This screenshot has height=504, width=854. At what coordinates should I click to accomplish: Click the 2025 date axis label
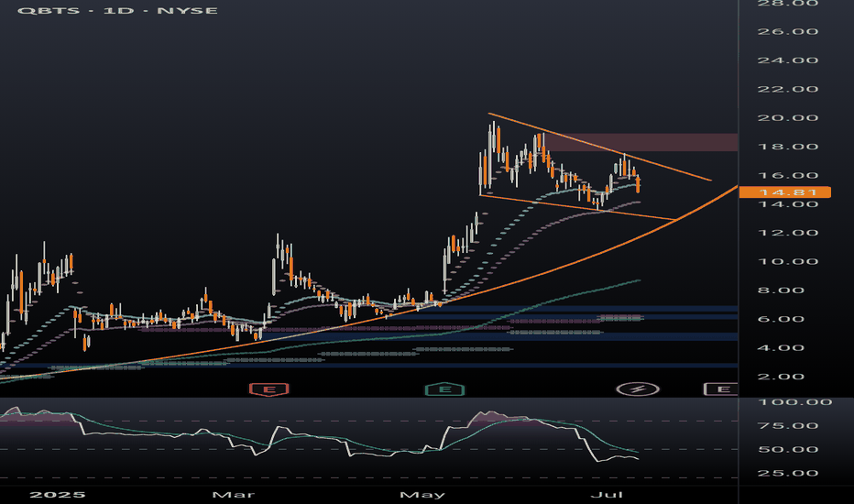tap(57, 495)
